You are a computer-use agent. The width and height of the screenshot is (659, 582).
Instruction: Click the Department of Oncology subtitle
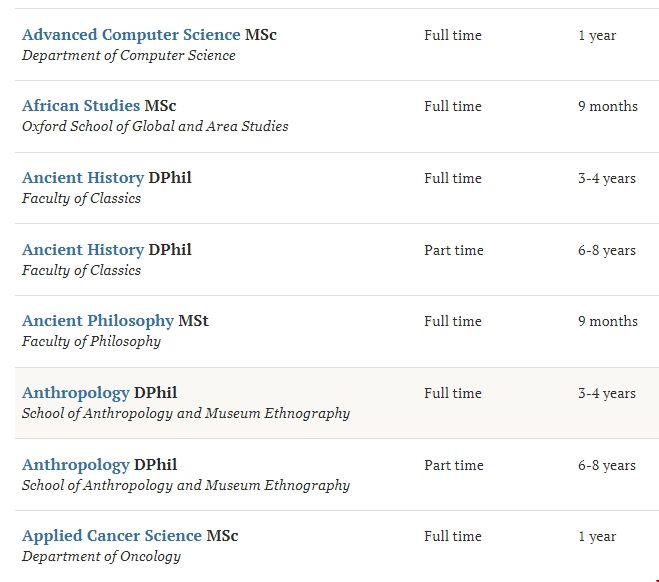tap(101, 557)
